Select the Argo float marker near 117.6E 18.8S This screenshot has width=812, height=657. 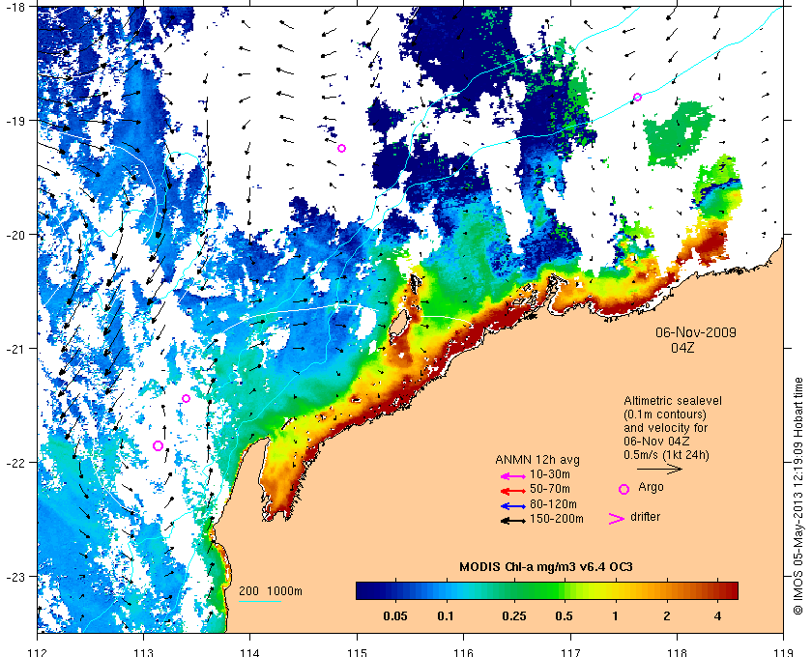click(637, 98)
